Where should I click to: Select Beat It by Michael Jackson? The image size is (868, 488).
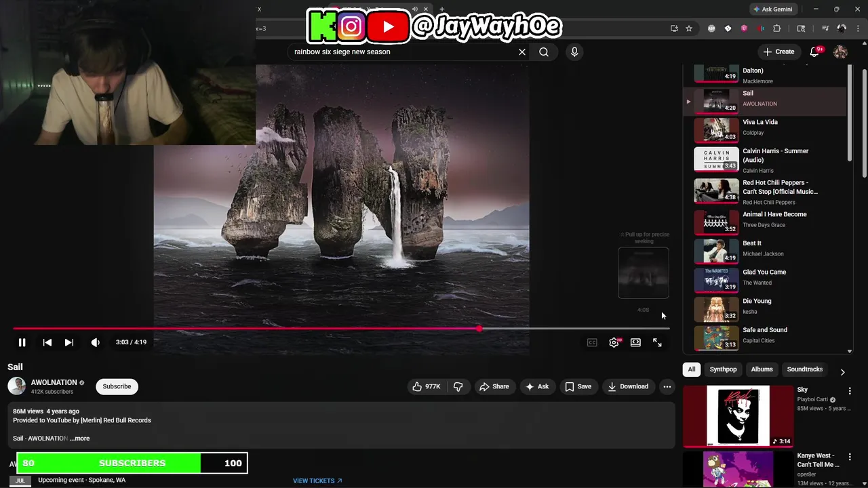[766, 251]
